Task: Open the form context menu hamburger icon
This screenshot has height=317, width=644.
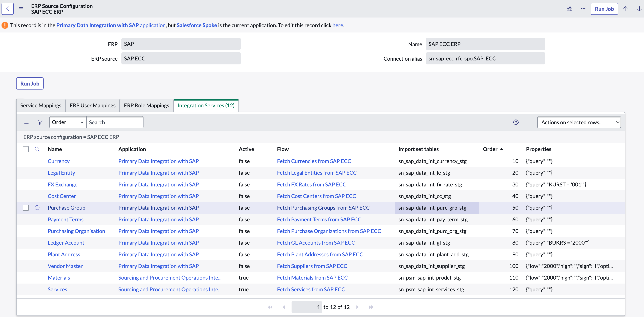Action: coord(21,9)
